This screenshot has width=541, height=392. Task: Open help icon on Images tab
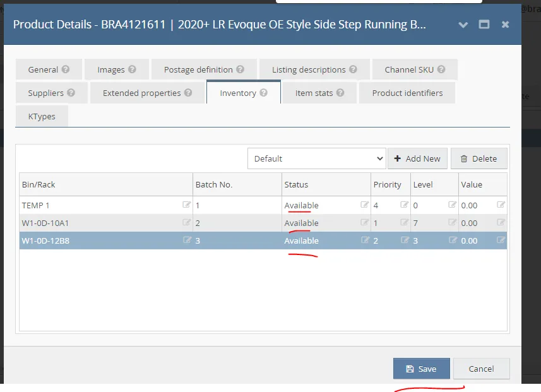[132, 69]
